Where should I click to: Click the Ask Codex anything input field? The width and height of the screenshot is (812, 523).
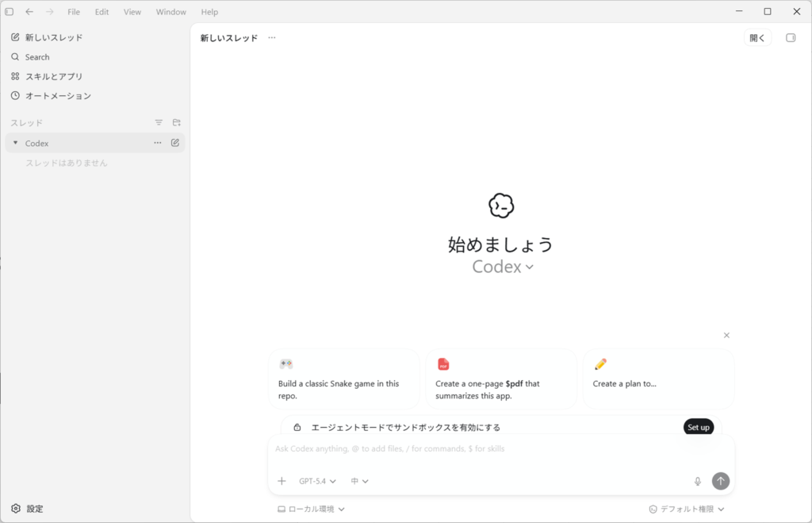tap(500, 449)
